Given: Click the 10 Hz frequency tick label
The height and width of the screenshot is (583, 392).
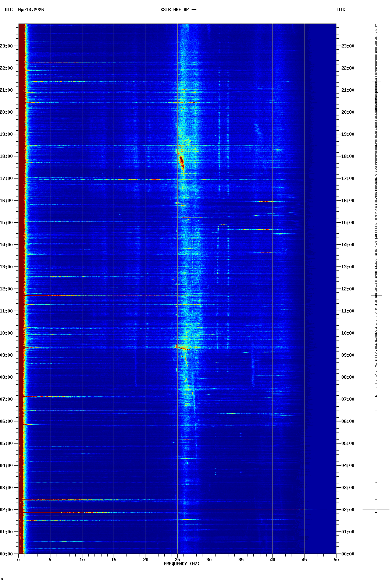Looking at the screenshot, I should point(82,559).
